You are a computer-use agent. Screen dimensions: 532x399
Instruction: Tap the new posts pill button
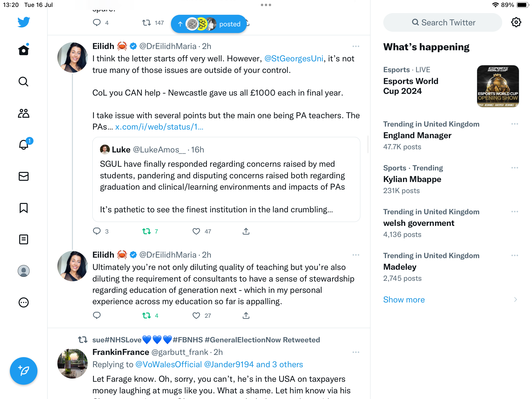pyautogui.click(x=209, y=24)
